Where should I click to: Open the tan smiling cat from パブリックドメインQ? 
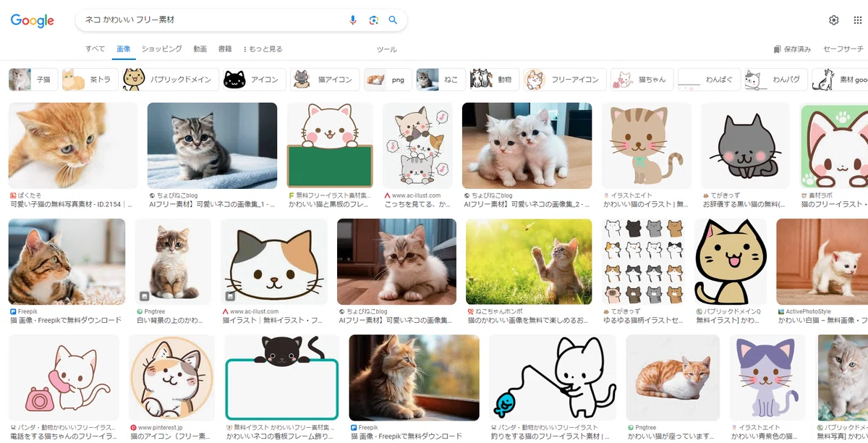pos(731,261)
